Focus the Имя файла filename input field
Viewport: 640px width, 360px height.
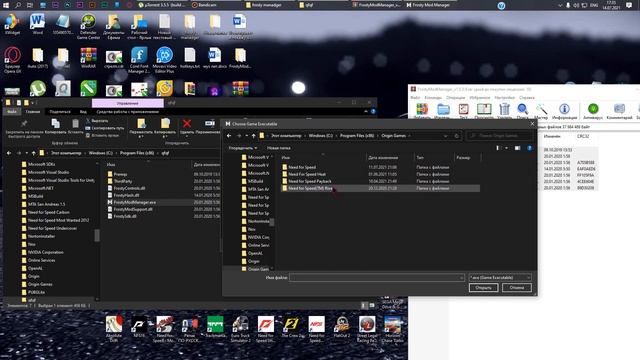(376, 278)
